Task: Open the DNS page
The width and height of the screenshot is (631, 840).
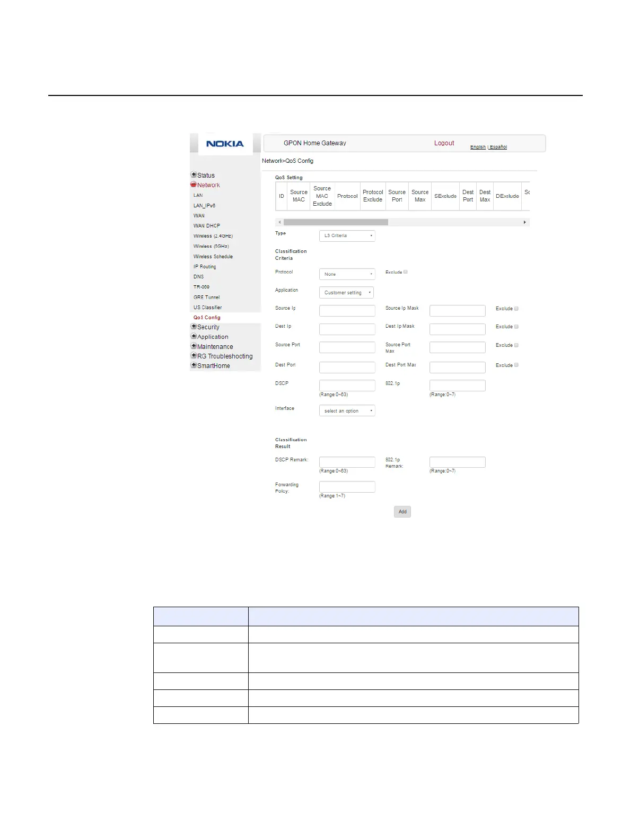Action: click(x=198, y=277)
